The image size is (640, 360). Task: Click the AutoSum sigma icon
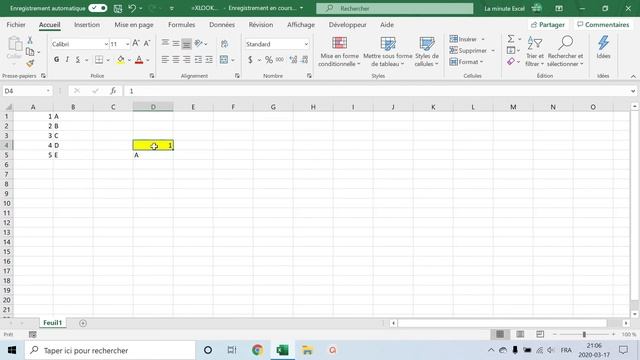point(511,39)
